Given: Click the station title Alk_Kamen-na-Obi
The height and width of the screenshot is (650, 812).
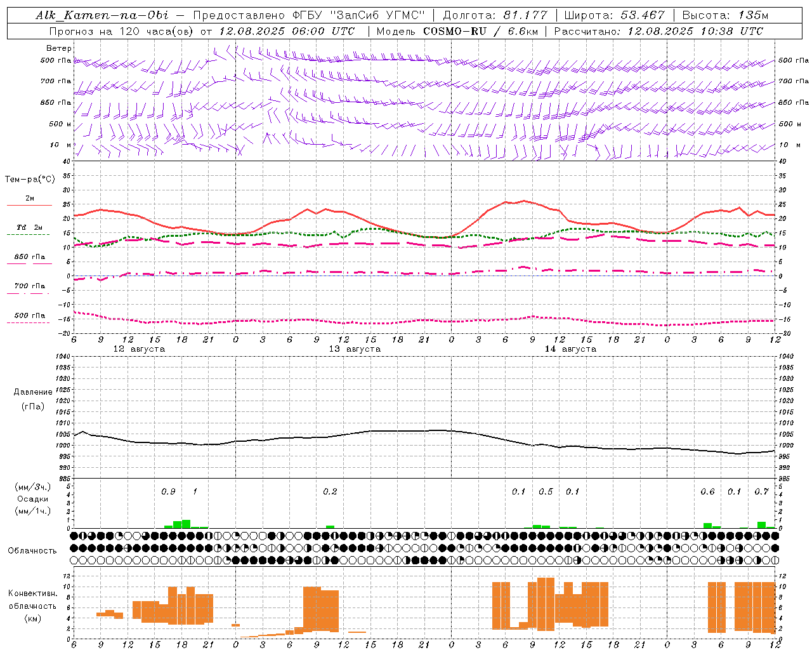Looking at the screenshot, I should click(x=102, y=15).
